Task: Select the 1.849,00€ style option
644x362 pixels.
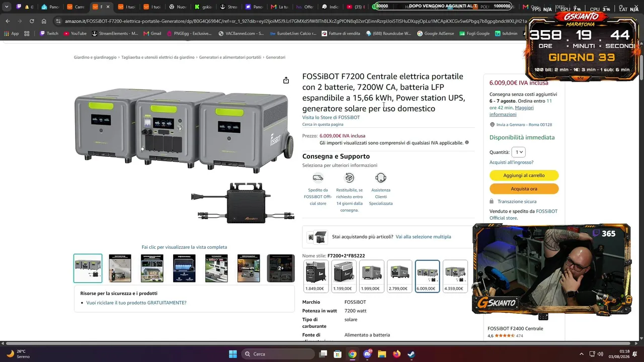Action: (316, 276)
